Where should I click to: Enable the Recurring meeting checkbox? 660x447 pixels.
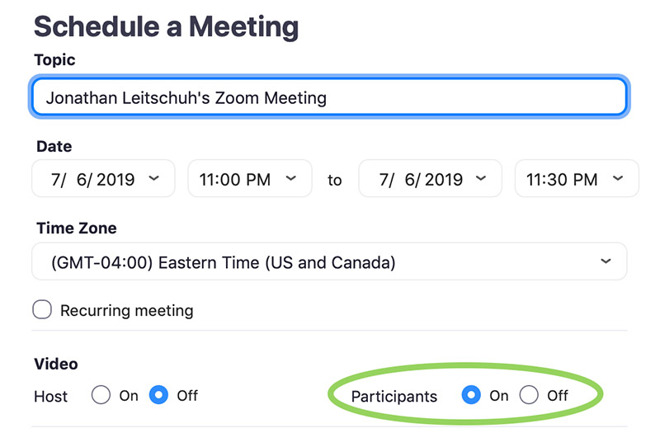(42, 310)
